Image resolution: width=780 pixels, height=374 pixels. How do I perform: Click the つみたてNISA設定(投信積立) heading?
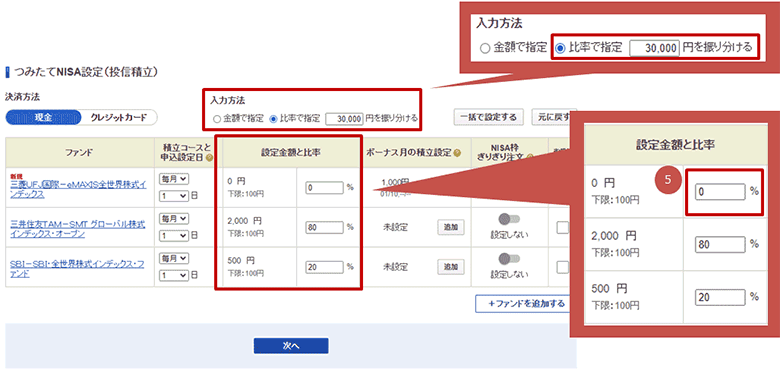point(86,73)
